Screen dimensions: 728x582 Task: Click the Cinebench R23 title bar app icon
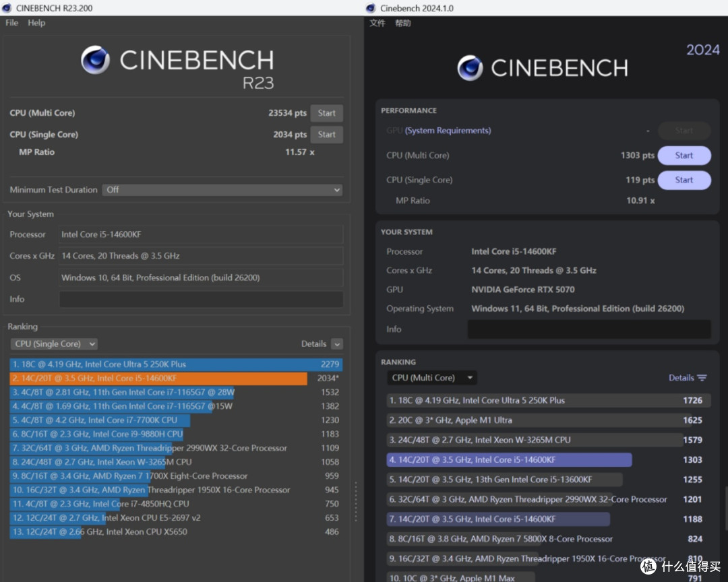7,8
